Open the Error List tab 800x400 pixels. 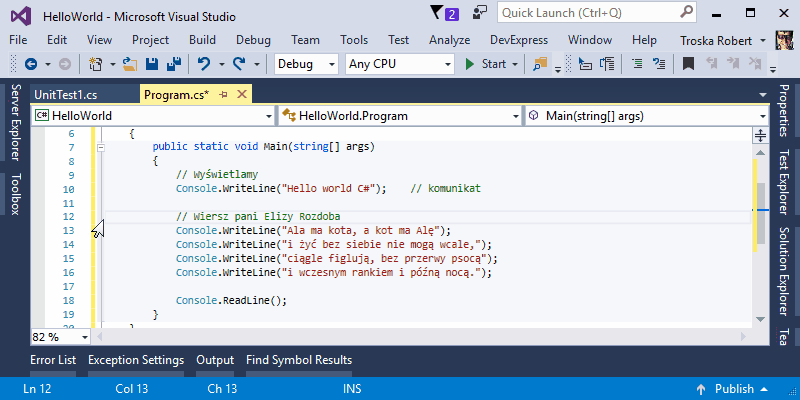53,360
